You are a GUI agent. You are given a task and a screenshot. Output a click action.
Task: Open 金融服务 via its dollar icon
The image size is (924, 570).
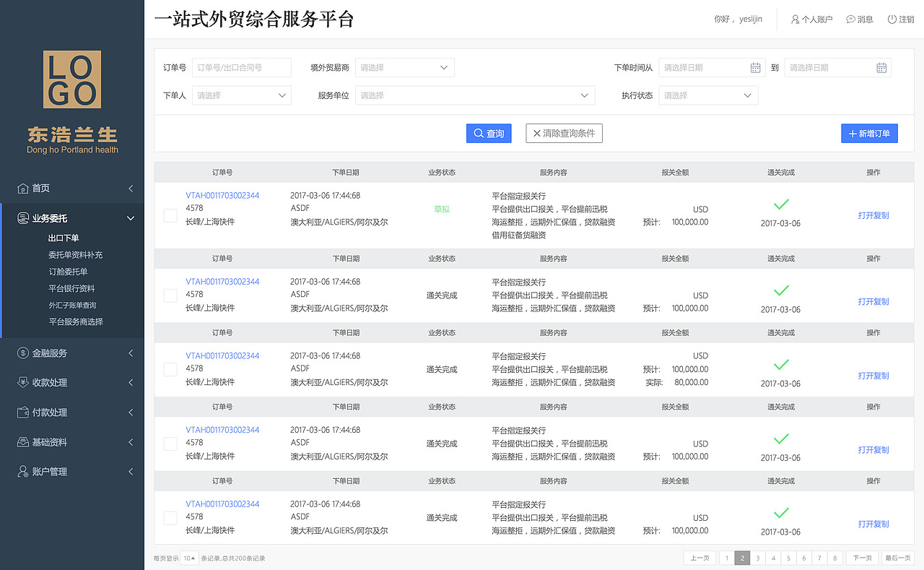(25, 353)
